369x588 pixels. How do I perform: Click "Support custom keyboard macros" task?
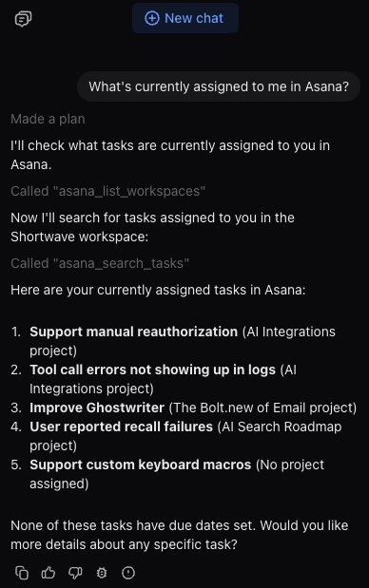(x=141, y=465)
